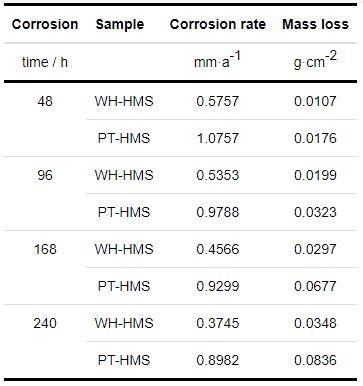Viewport: 363px width, 386px height.
Task: Click corrosion rate value 1.0757
Action: click(x=218, y=138)
